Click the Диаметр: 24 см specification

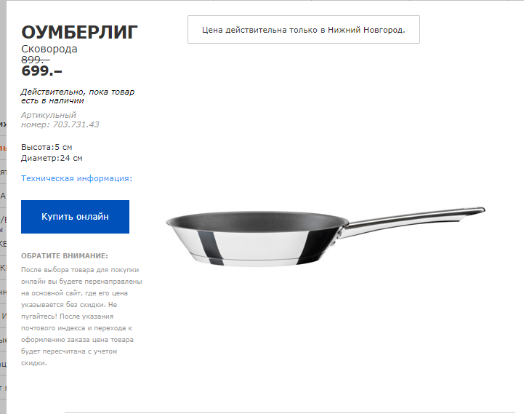point(52,158)
